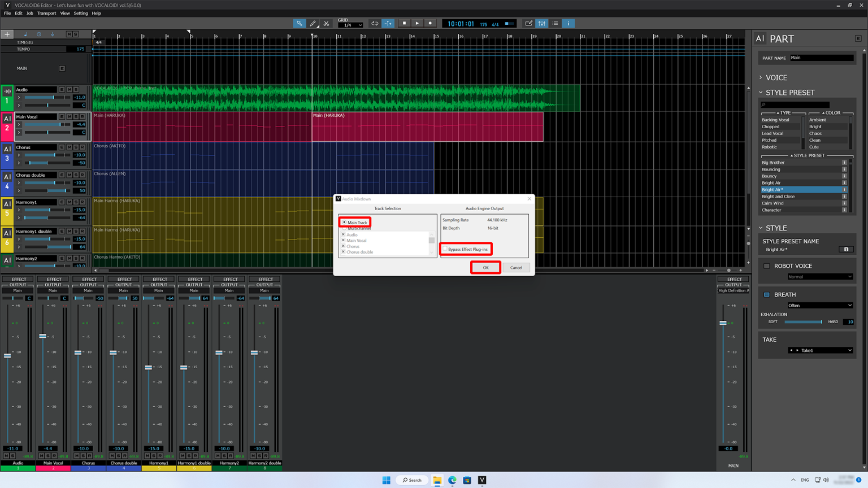Add a new track with the plus icon

pyautogui.click(x=7, y=34)
